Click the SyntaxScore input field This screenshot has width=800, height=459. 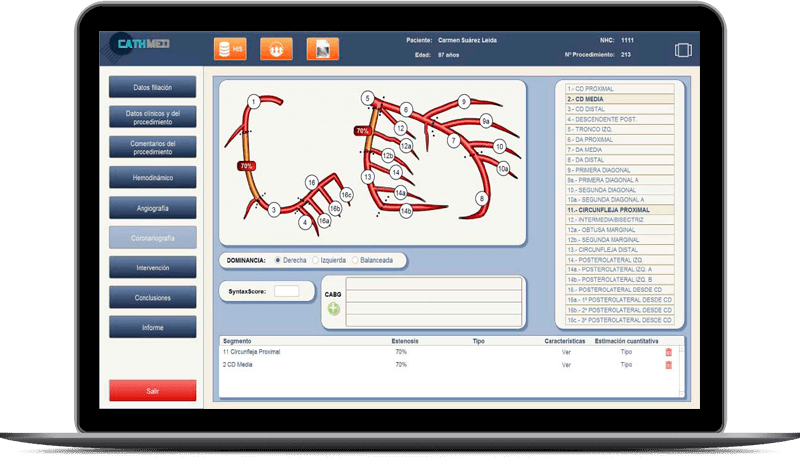286,291
